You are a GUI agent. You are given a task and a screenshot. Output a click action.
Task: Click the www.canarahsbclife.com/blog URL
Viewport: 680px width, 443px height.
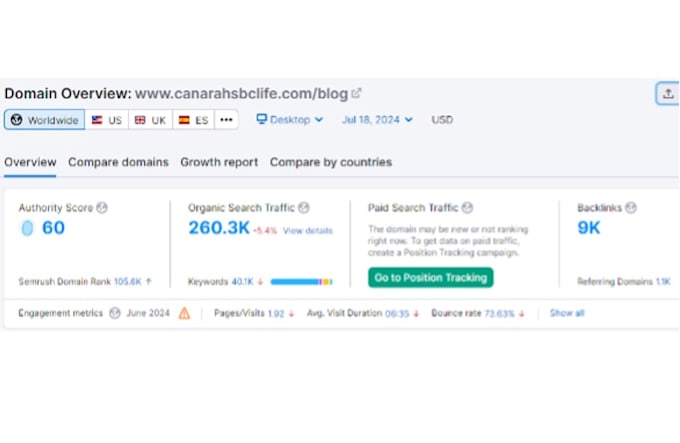242,94
